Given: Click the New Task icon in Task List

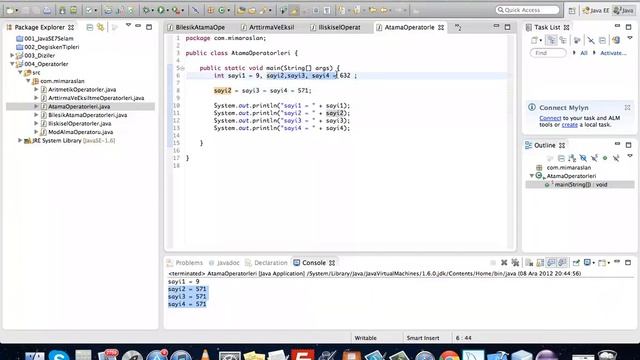Looking at the screenshot, I should pos(534,40).
